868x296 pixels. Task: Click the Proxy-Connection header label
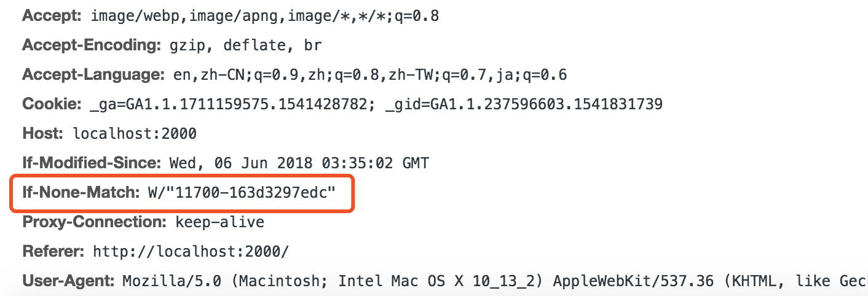tap(95, 222)
